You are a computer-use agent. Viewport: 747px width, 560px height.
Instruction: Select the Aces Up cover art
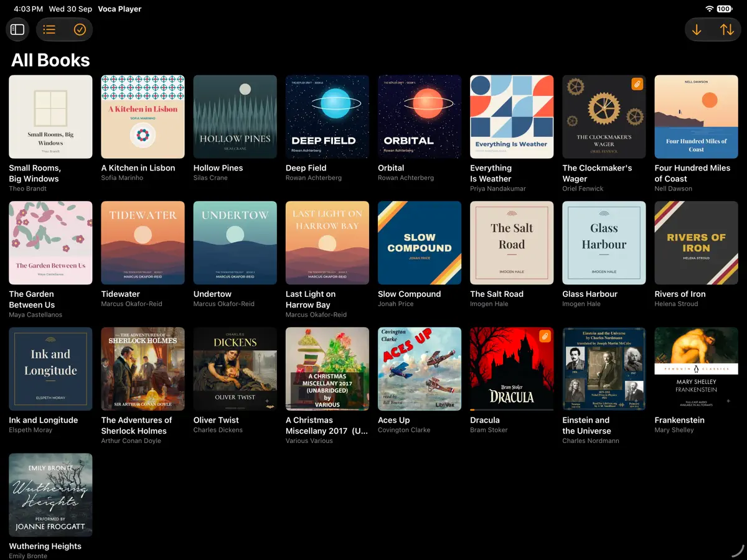click(x=420, y=369)
